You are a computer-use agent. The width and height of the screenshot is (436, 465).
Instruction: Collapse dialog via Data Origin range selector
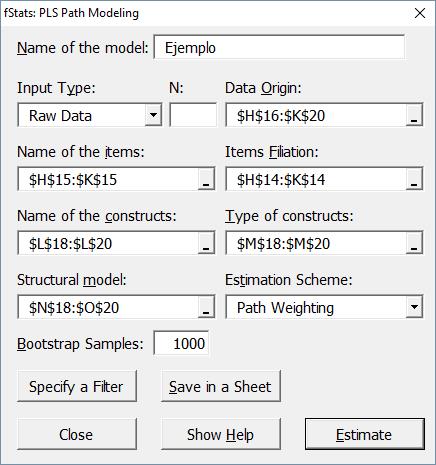click(x=414, y=115)
